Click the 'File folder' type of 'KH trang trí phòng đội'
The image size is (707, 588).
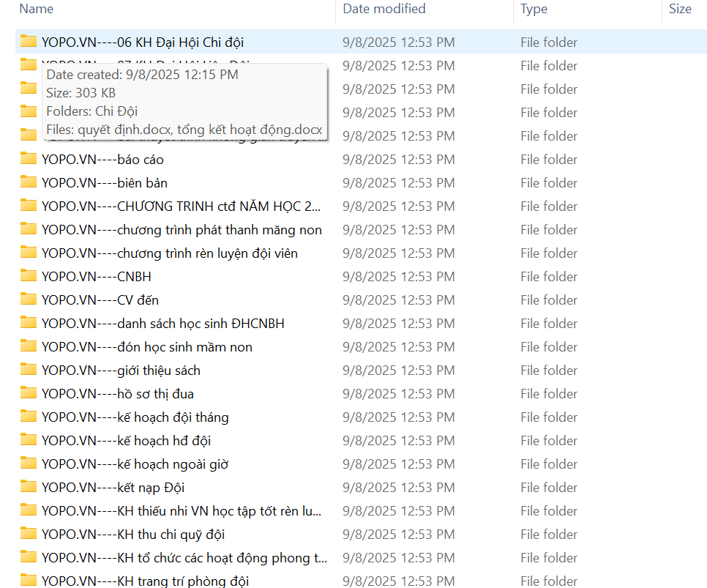pyautogui.click(x=549, y=581)
